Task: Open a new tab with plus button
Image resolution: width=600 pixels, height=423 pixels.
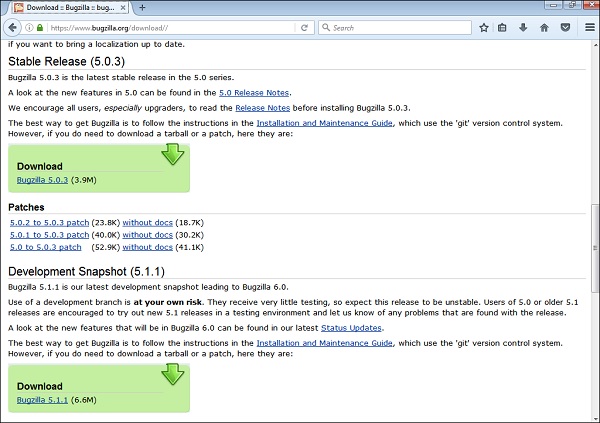Action: (x=142, y=7)
